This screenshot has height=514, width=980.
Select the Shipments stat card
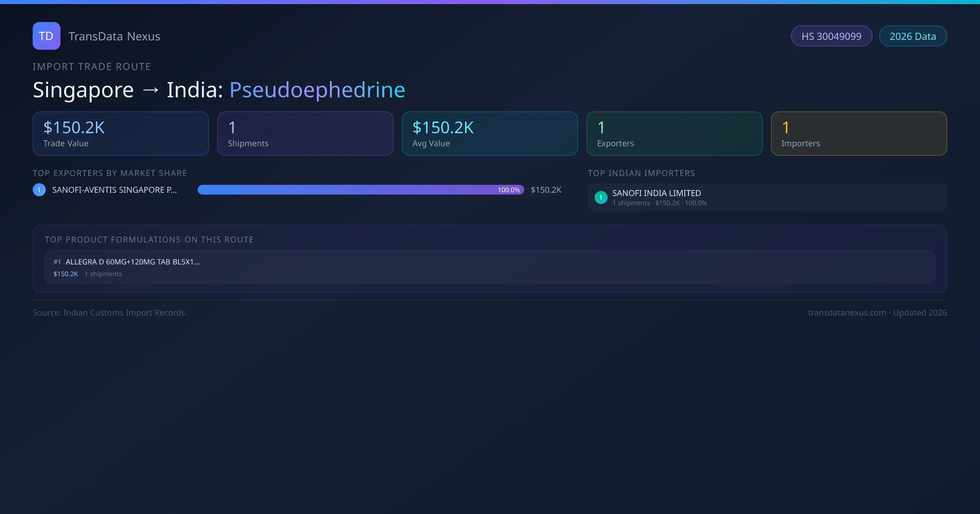tap(305, 134)
